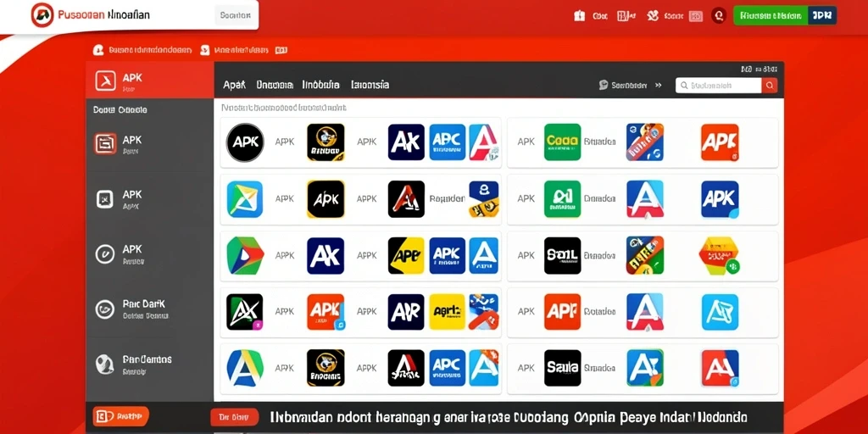Click the Pusooran site logo icon
The height and width of the screenshot is (434, 868).
(42, 15)
